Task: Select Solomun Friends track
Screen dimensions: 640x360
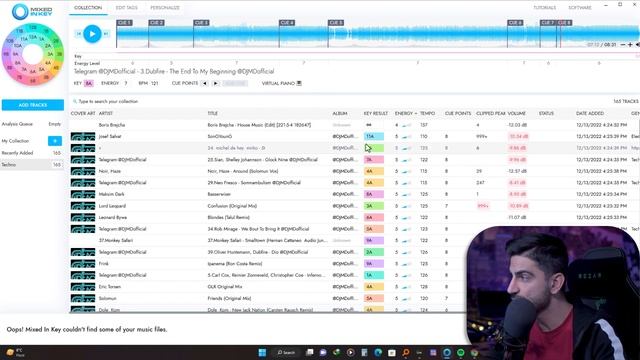Action: 269,298
